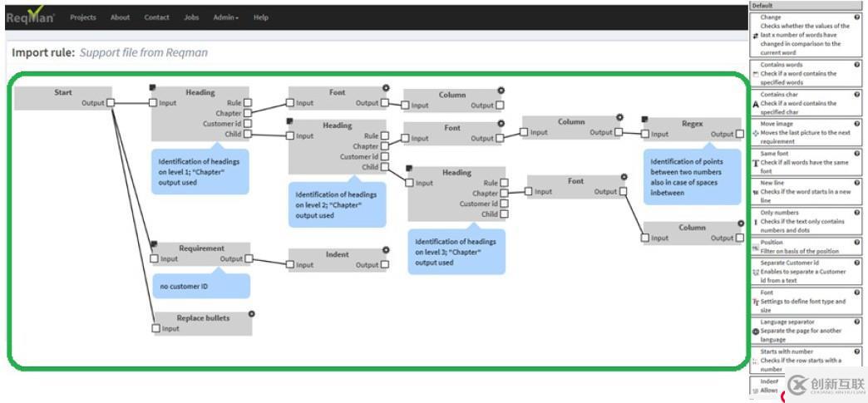
Task: Open help for Separate Customer id rule
Action: click(x=857, y=263)
